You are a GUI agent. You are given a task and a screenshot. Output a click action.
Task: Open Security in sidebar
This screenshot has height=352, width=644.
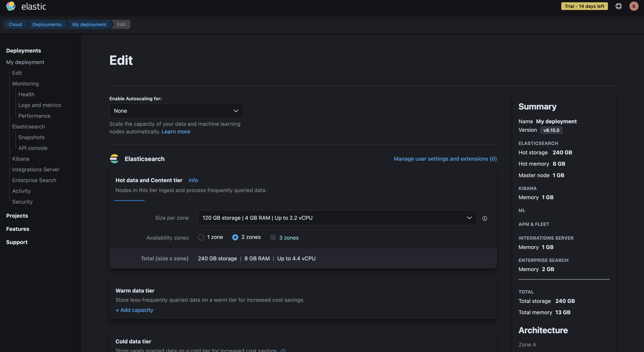(x=22, y=202)
